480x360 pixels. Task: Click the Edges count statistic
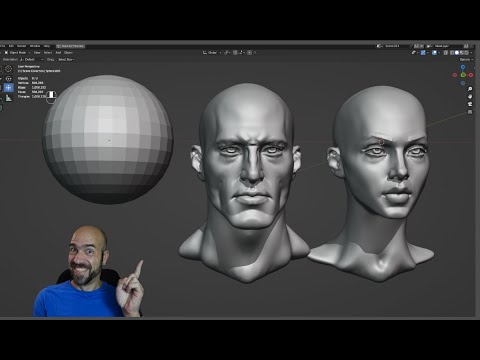[32, 87]
